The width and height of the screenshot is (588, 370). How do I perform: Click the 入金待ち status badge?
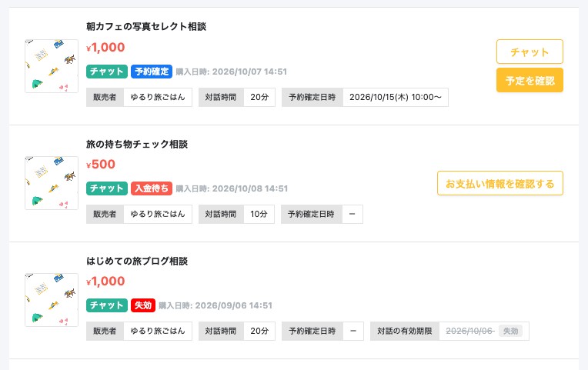pyautogui.click(x=152, y=188)
